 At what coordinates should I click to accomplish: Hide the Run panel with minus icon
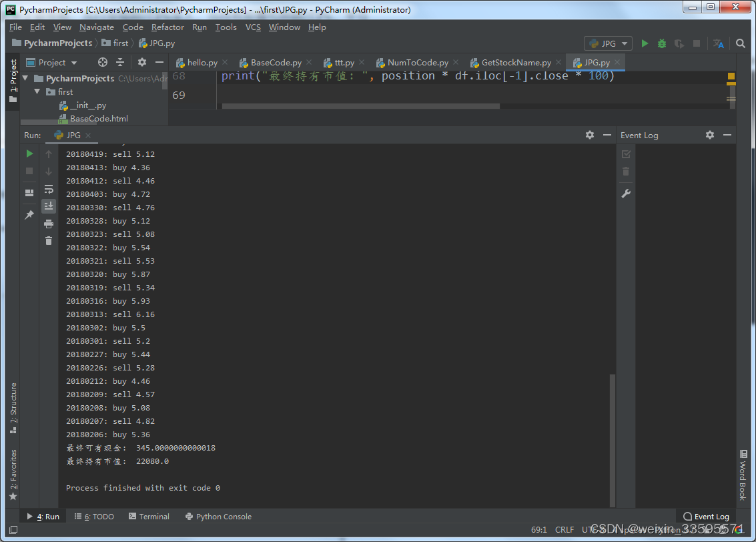tap(607, 135)
